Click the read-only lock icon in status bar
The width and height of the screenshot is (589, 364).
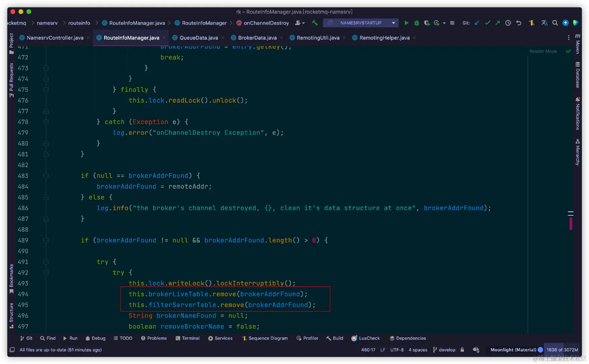pyautogui.click(x=462, y=350)
